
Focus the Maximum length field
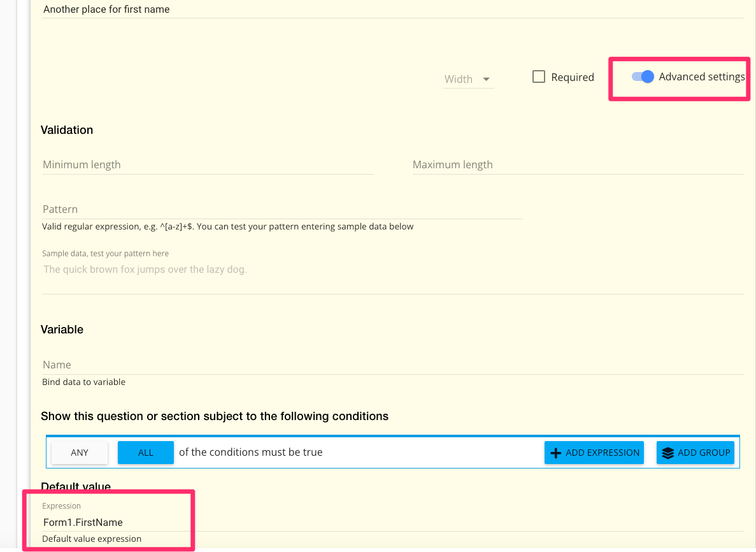tap(577, 164)
